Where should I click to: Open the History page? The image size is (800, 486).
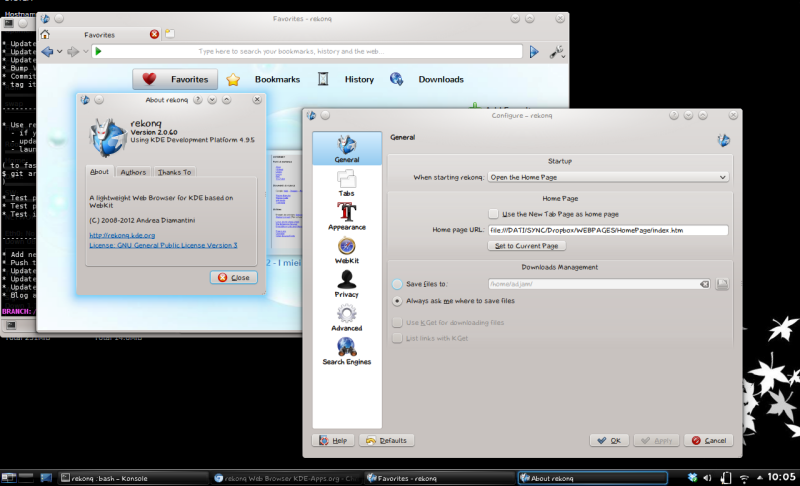[x=359, y=80]
